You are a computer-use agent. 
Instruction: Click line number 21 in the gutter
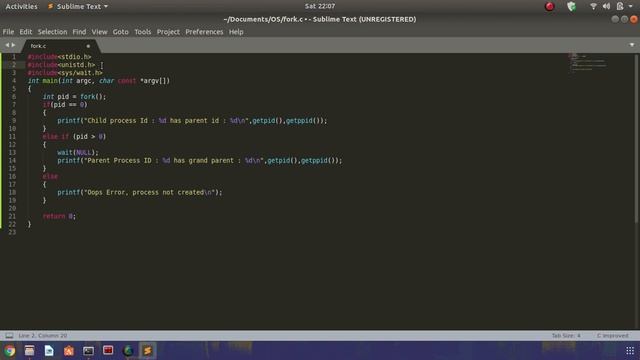(12, 216)
